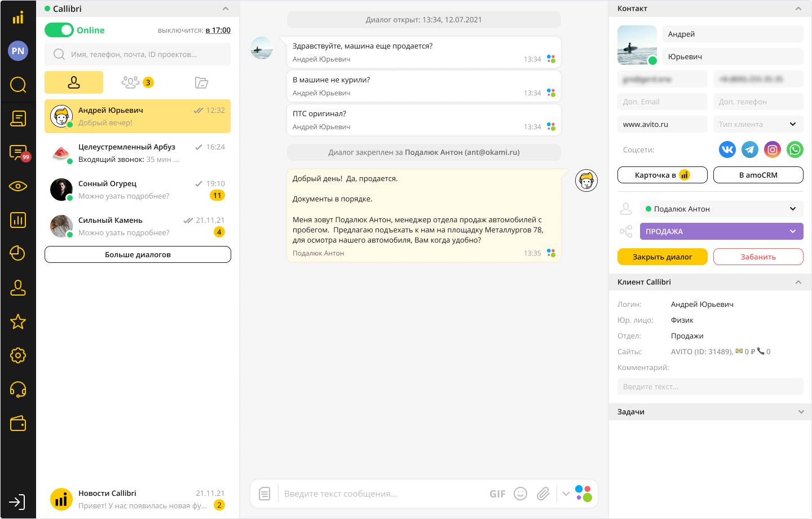812x519 pixels.
Task: Open message templates icon in input field
Action: click(264, 494)
